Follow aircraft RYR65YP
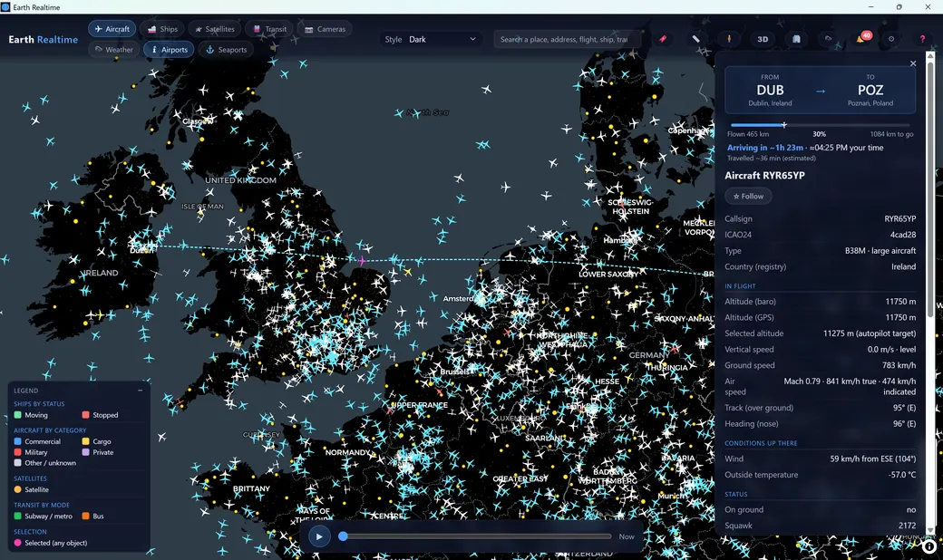The height and width of the screenshot is (560, 943). pyautogui.click(x=748, y=197)
